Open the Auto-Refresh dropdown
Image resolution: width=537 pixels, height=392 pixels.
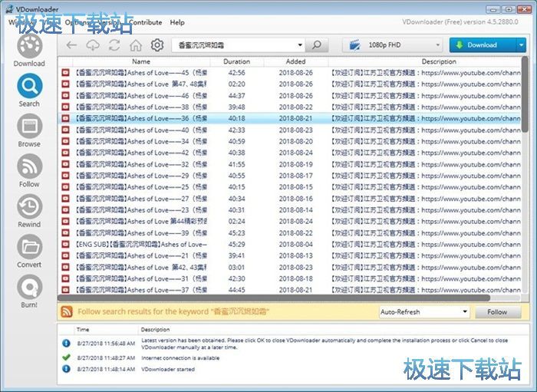point(424,312)
